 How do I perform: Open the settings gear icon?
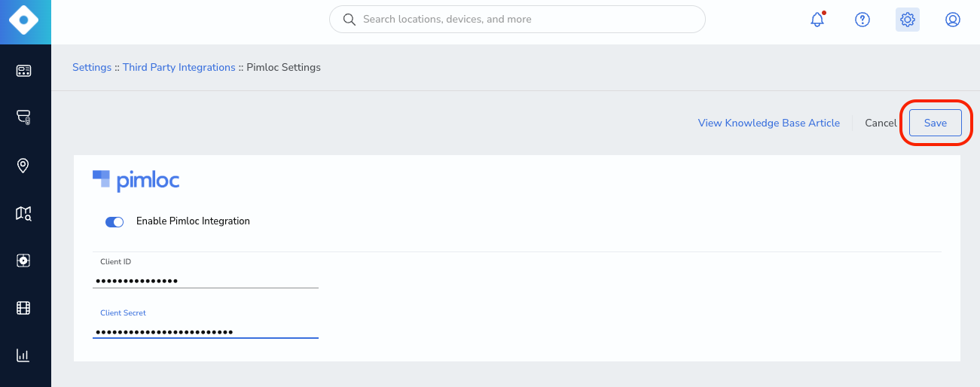tap(908, 20)
